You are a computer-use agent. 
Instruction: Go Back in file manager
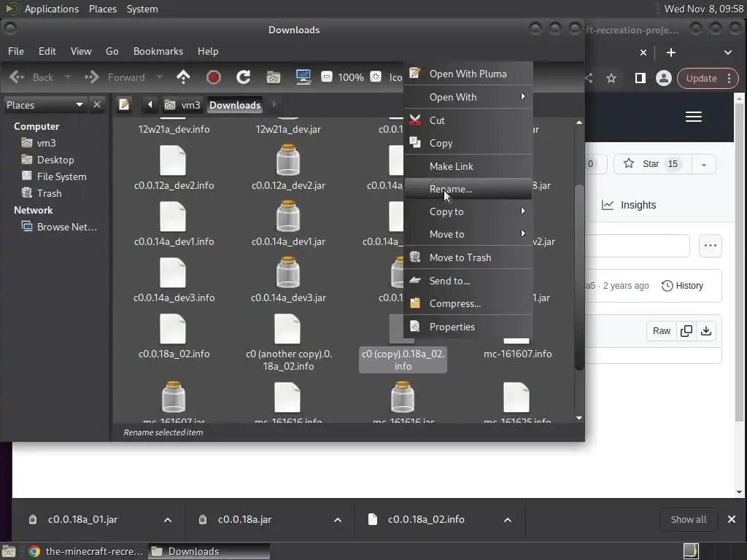31,77
